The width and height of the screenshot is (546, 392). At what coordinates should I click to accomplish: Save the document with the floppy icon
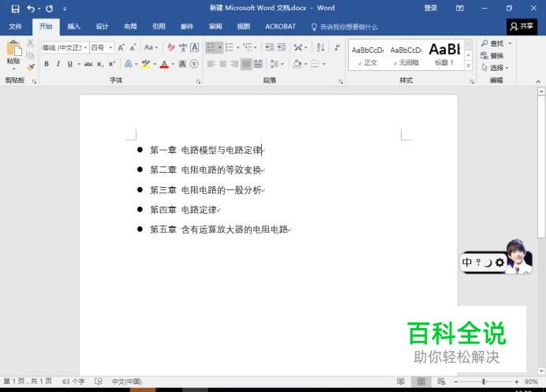click(15, 9)
